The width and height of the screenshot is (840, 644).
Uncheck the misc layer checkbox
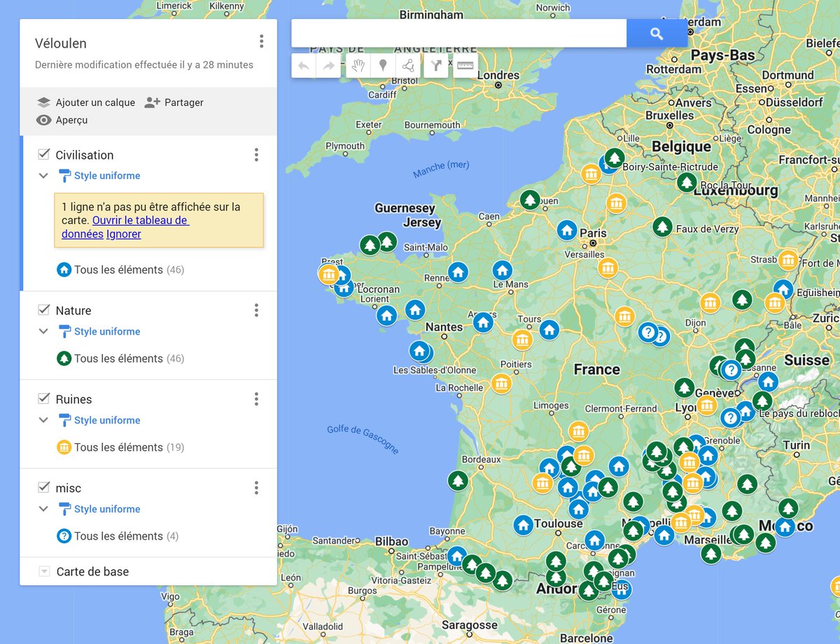point(43,487)
